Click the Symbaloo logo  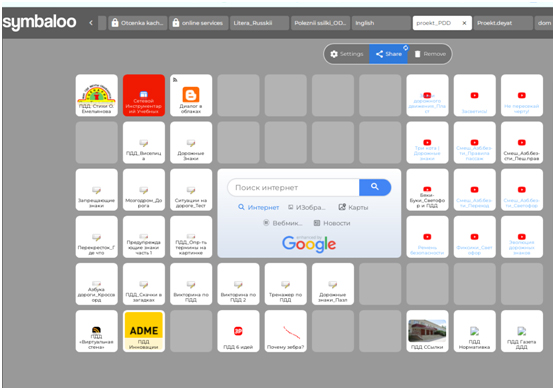[39, 22]
